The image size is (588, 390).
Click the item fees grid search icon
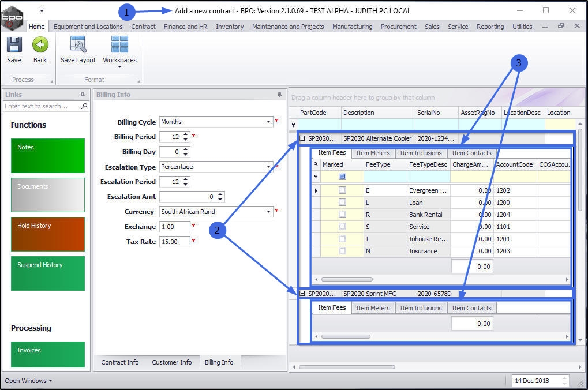pyautogui.click(x=316, y=164)
